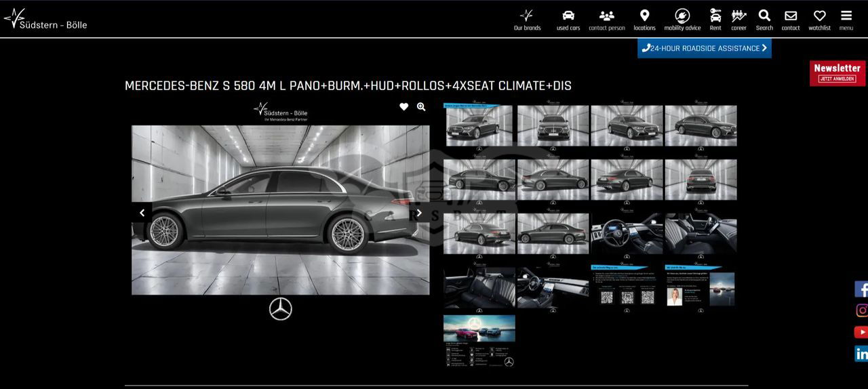
Task: Select fourth thumbnail in top row, side view
Action: [x=701, y=126]
